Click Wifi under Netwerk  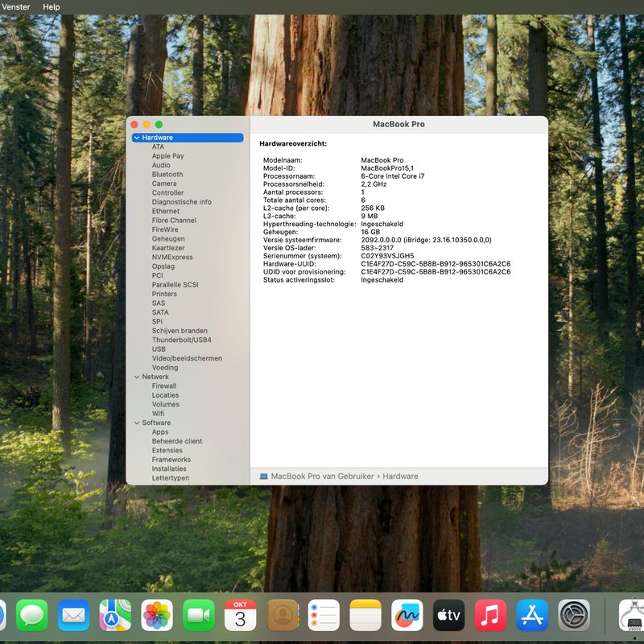pos(159,414)
